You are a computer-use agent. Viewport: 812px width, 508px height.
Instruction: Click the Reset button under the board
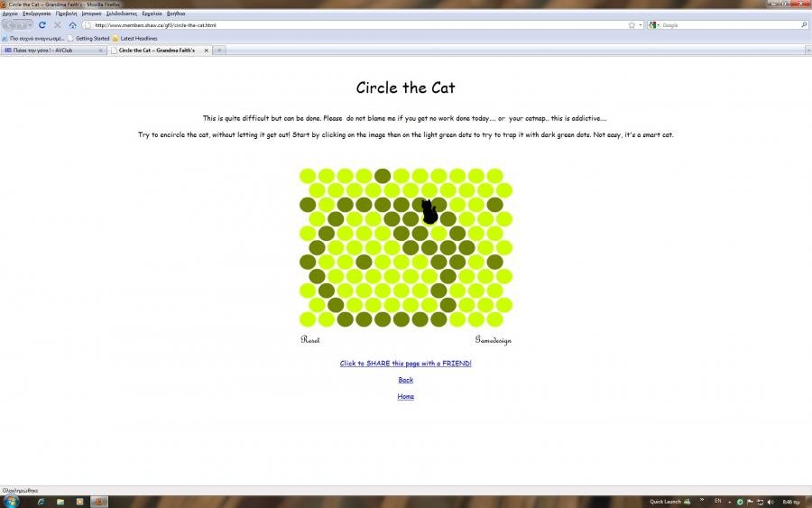310,340
